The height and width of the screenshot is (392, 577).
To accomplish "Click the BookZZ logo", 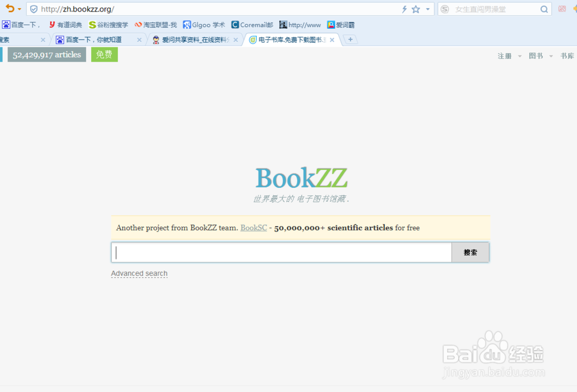I will click(x=301, y=178).
